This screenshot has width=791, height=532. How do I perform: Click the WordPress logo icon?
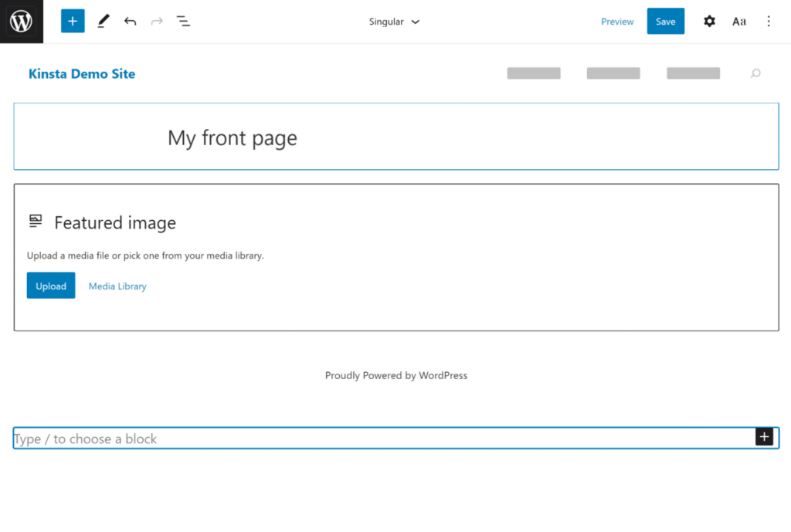tap(22, 22)
